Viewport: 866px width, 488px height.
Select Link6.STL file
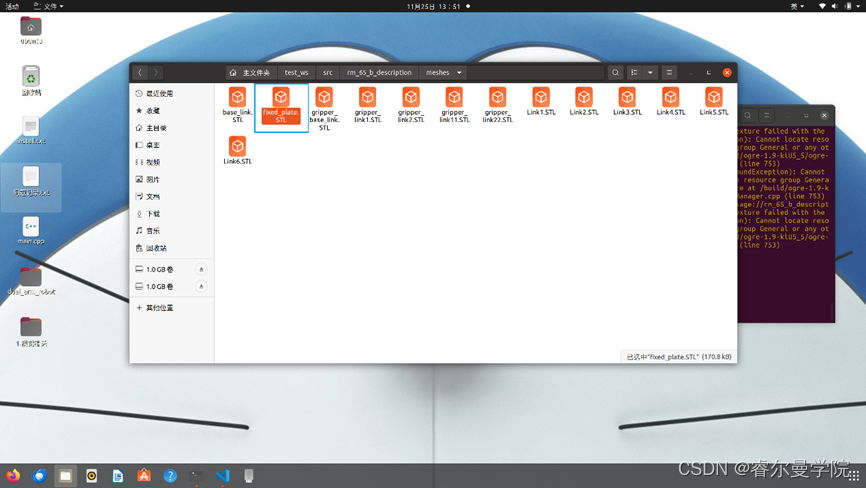[237, 150]
